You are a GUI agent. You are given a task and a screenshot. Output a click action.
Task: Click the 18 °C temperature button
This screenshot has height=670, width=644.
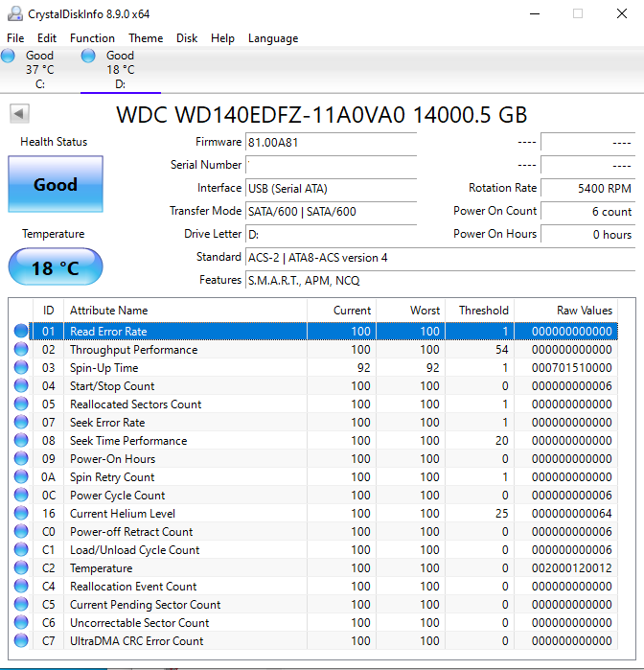55,267
